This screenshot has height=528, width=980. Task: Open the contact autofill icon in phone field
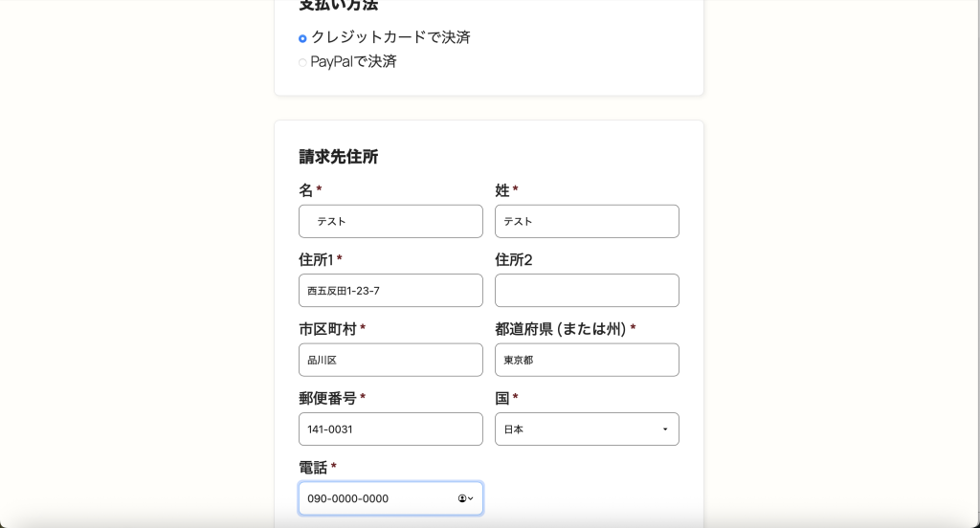coord(465,498)
